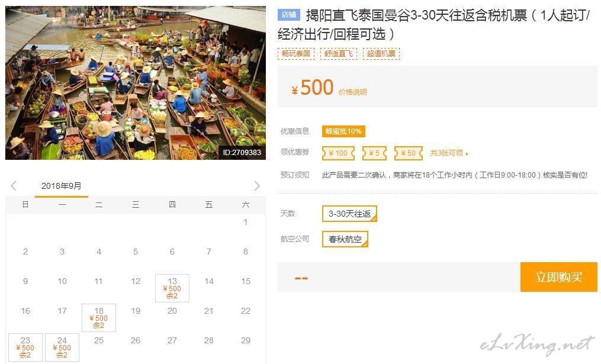Select the 3-30天往返 days option
The width and height of the screenshot is (601, 364).
coord(349,214)
